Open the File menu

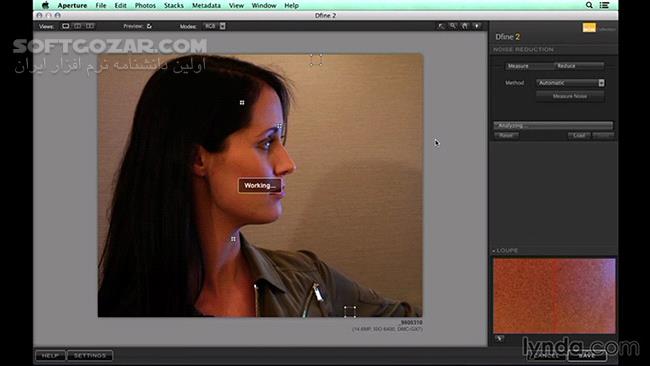click(x=101, y=5)
